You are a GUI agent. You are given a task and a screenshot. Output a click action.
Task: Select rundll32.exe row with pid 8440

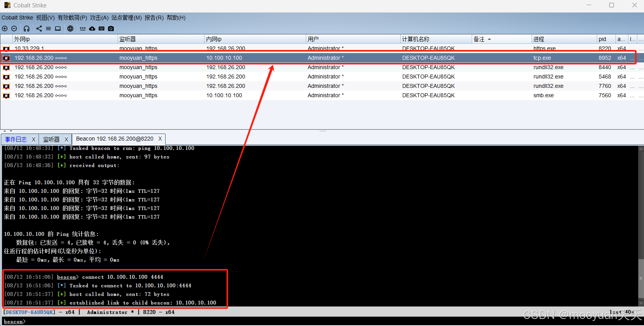click(322, 67)
